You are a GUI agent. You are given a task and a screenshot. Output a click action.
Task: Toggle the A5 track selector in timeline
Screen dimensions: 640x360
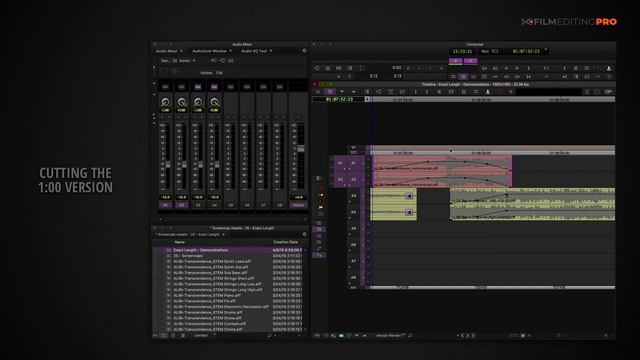tap(353, 229)
